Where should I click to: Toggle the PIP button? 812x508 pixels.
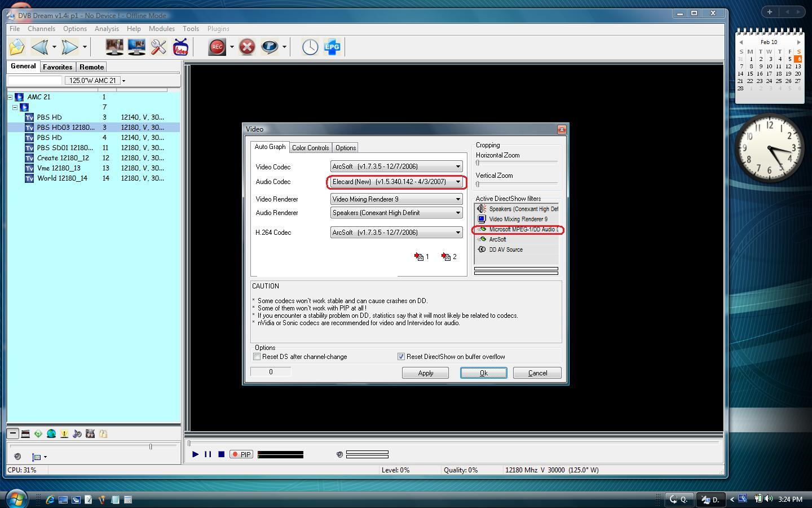pos(241,454)
